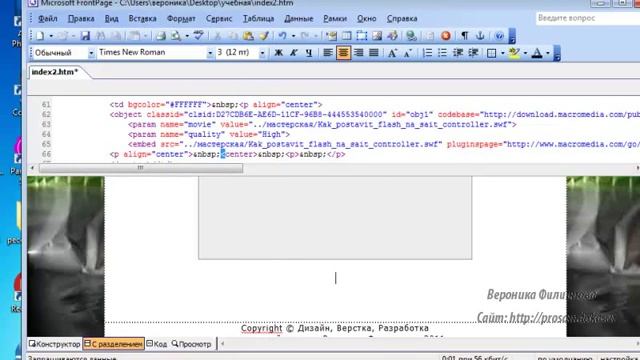Insert a layer with the dashed frame icon
The image size is (640, 360).
(362, 36)
